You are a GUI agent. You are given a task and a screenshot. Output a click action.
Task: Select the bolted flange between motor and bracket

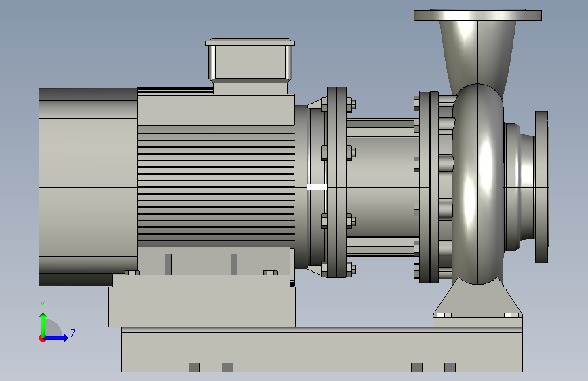(x=337, y=182)
